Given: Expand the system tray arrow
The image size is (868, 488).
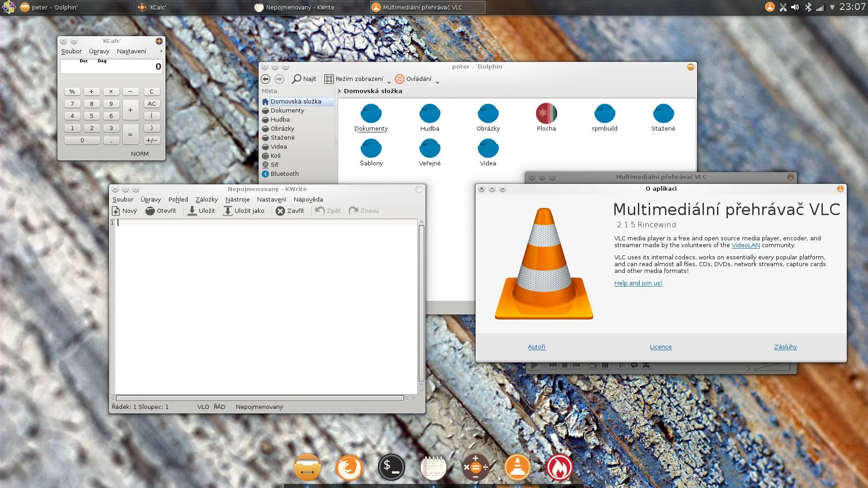Looking at the screenshot, I should [x=832, y=7].
